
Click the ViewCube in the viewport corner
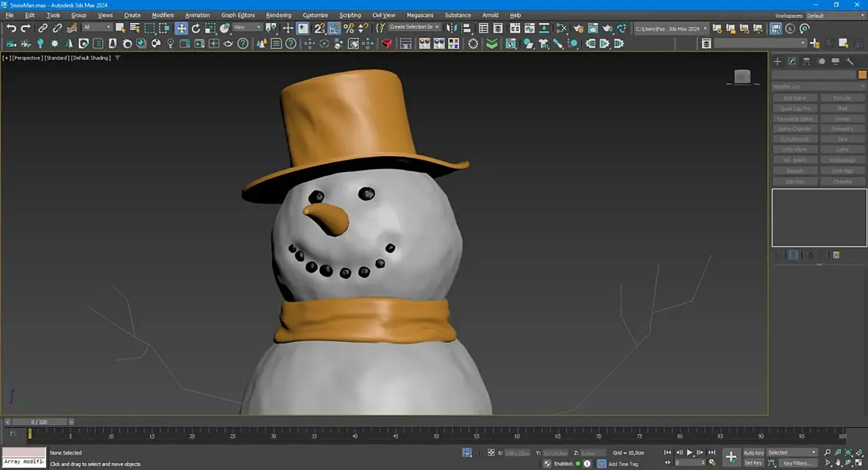(742, 76)
